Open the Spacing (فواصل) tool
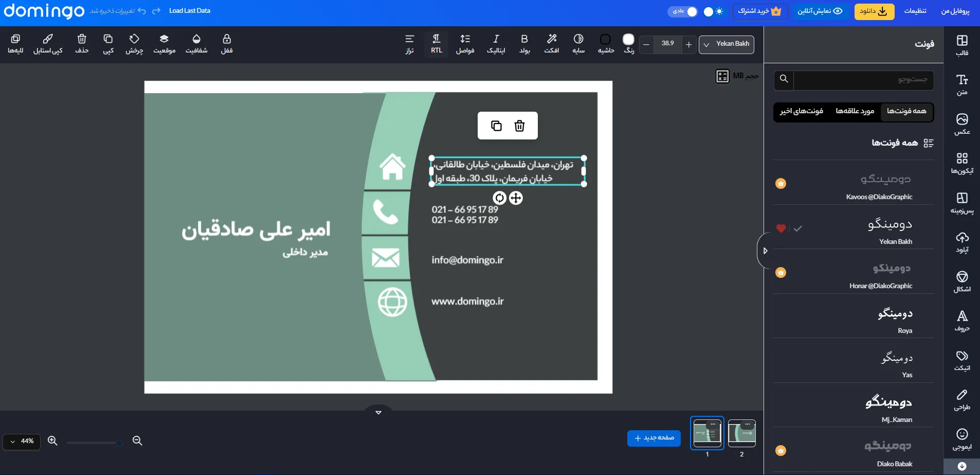980x475 pixels. (465, 44)
